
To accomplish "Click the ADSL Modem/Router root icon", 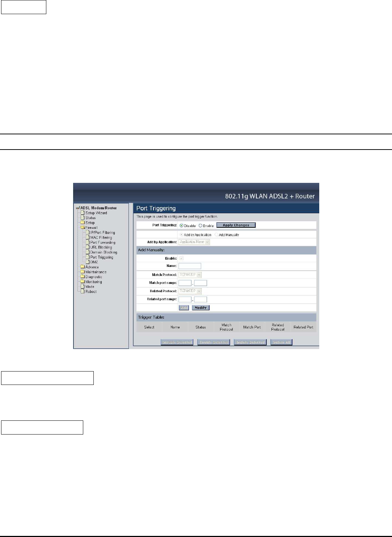I will click(x=78, y=208).
